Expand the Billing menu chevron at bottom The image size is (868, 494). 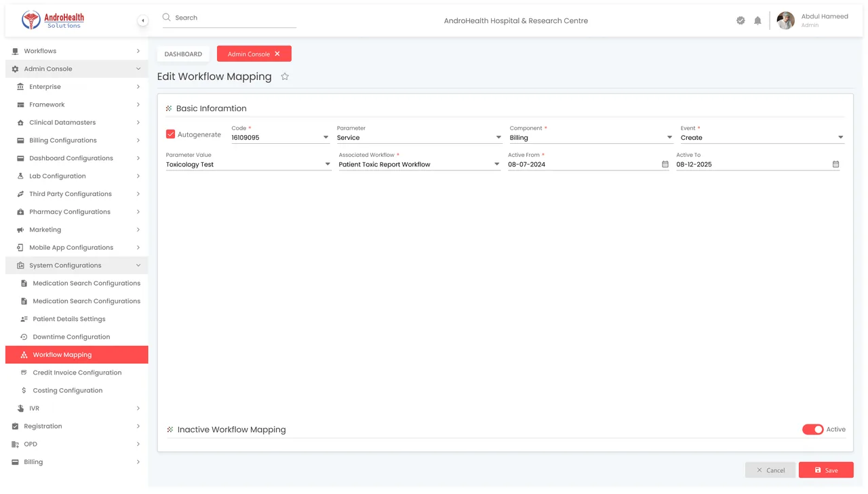(x=138, y=462)
